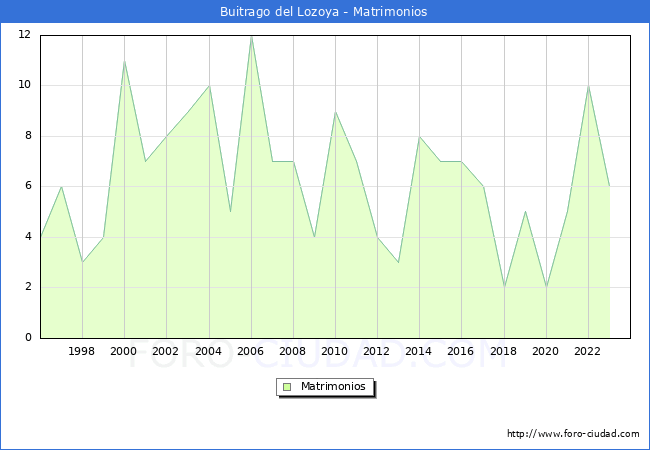Click the 2022 data peak at value 10
The height and width of the screenshot is (450, 650).
pos(588,86)
